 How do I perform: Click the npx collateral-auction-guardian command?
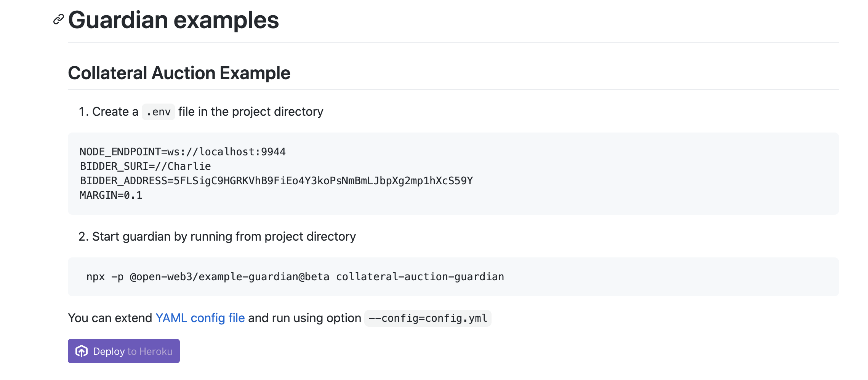(x=295, y=277)
